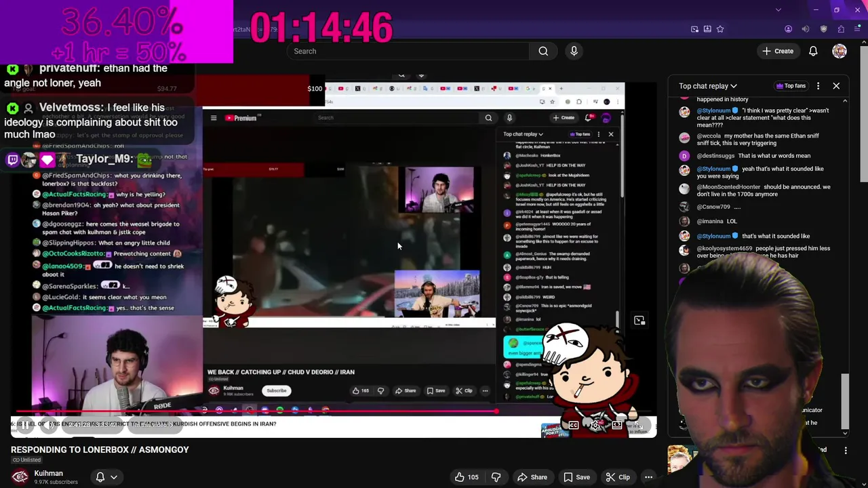This screenshot has width=868, height=488.
Task: Open the account avatar menu
Action: tap(840, 51)
